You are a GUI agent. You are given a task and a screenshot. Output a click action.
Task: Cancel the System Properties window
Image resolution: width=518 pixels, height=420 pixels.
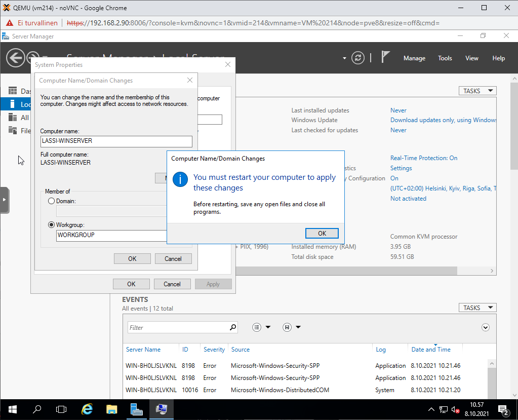coord(172,284)
